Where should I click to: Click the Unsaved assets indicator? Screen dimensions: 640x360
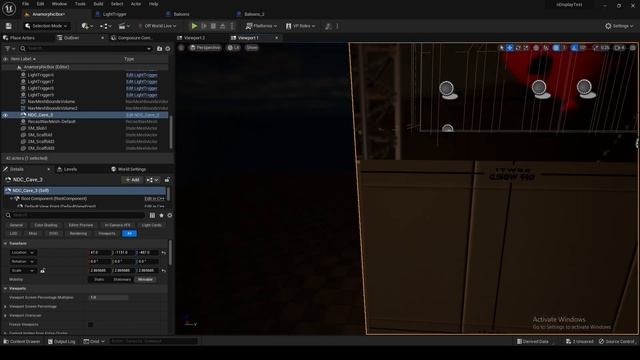[x=580, y=341]
